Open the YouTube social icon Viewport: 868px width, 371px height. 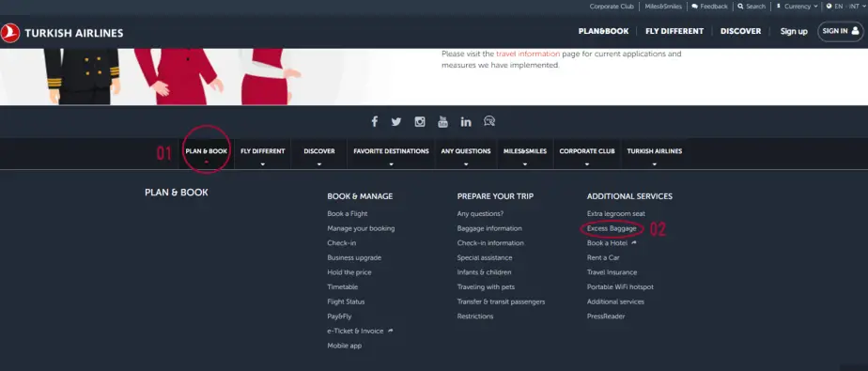point(442,122)
